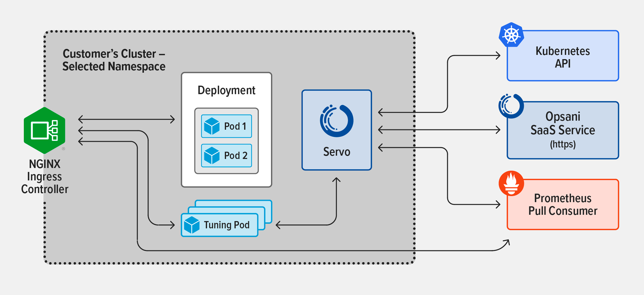Select the Deployment heading
Image resolution: width=644 pixels, height=295 pixels.
pyautogui.click(x=226, y=90)
